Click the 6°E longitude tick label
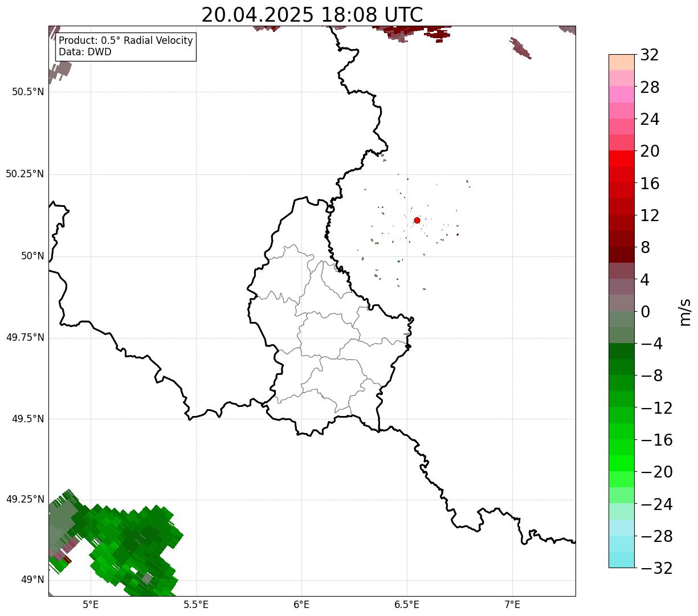 [301, 604]
